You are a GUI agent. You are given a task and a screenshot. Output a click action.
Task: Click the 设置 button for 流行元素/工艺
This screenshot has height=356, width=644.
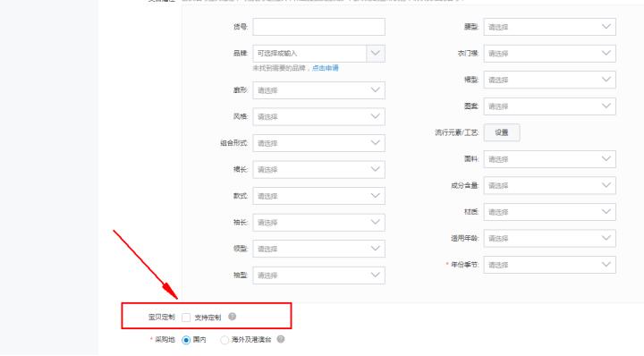(x=502, y=132)
